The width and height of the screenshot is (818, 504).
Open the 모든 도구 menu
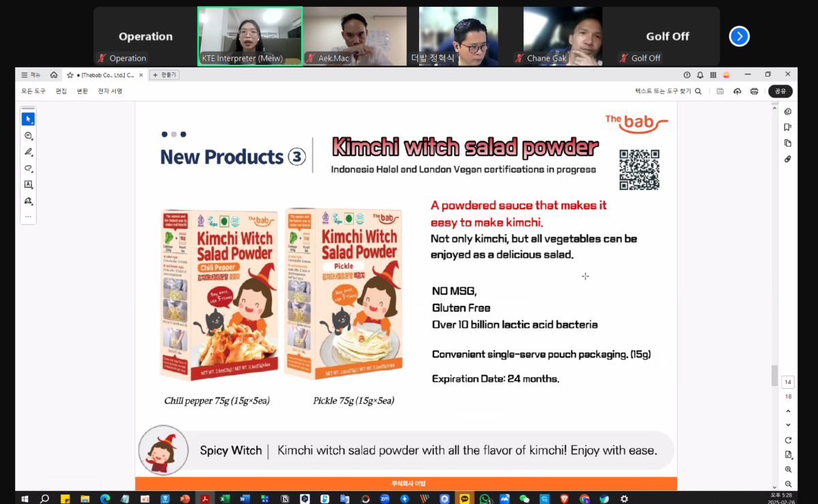pyautogui.click(x=32, y=91)
